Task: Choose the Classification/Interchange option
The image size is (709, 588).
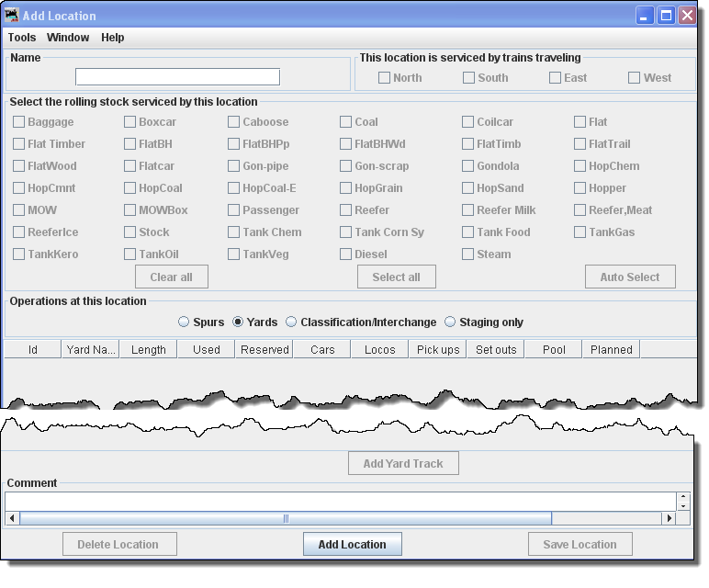Action: pyautogui.click(x=291, y=322)
